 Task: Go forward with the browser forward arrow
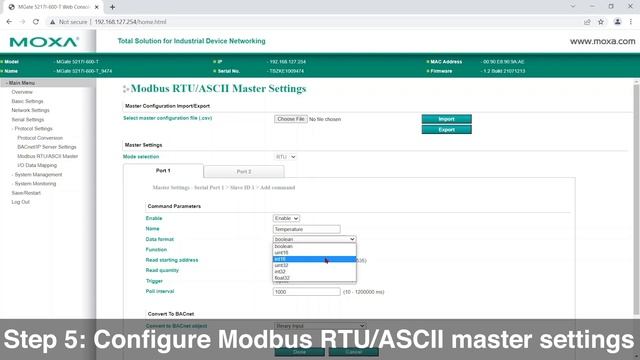click(x=22, y=22)
